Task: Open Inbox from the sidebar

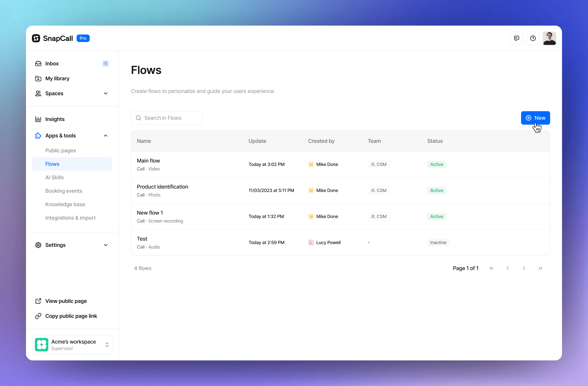Action: point(52,63)
